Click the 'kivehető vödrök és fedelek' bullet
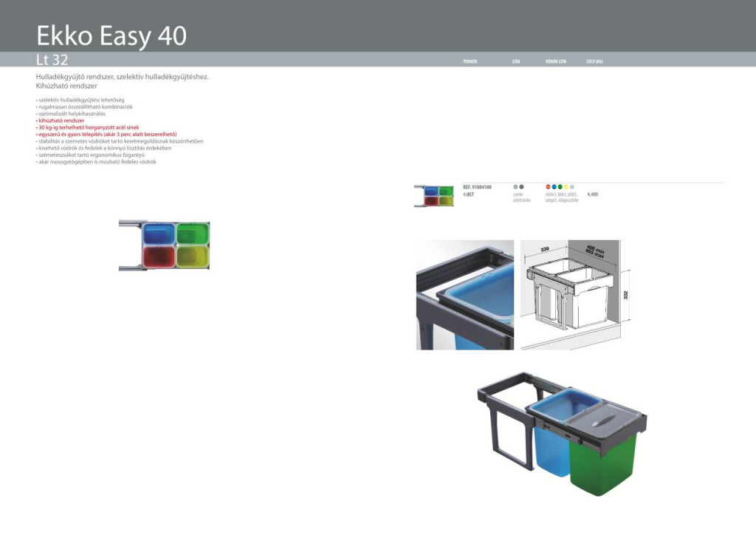Screen dimensions: 756x535 [103, 148]
